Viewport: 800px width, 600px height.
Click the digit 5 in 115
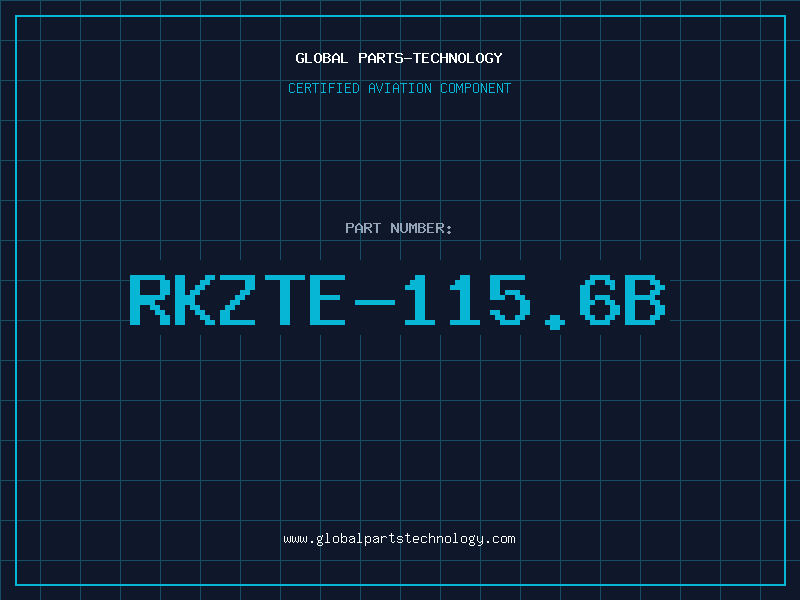click(x=510, y=300)
